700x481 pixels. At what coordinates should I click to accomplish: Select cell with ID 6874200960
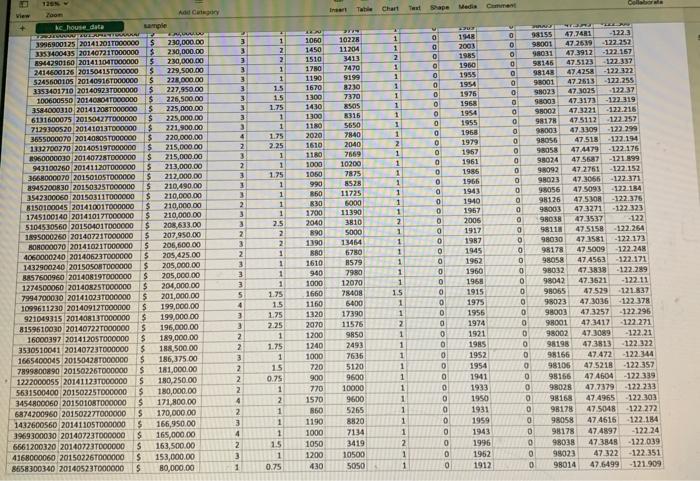click(x=36, y=414)
